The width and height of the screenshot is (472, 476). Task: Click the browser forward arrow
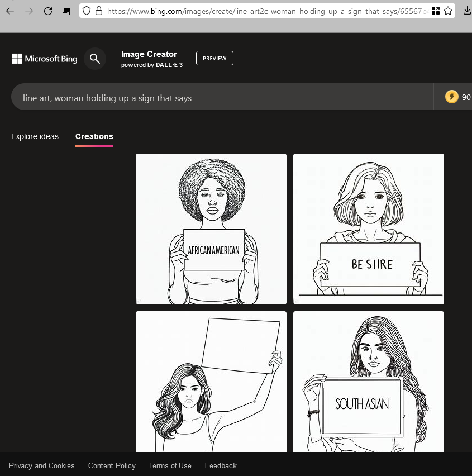tap(29, 11)
